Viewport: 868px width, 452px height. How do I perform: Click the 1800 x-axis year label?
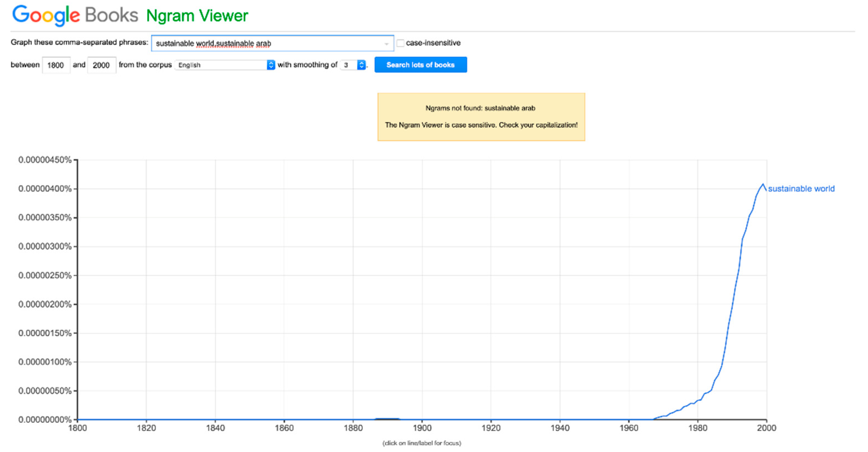coord(77,428)
